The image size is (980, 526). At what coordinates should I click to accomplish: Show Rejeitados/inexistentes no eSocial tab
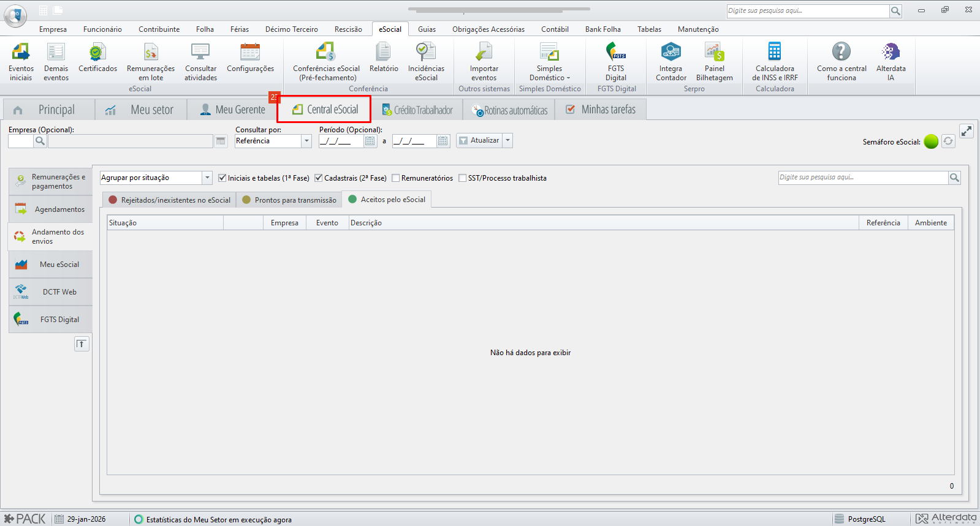(x=170, y=200)
